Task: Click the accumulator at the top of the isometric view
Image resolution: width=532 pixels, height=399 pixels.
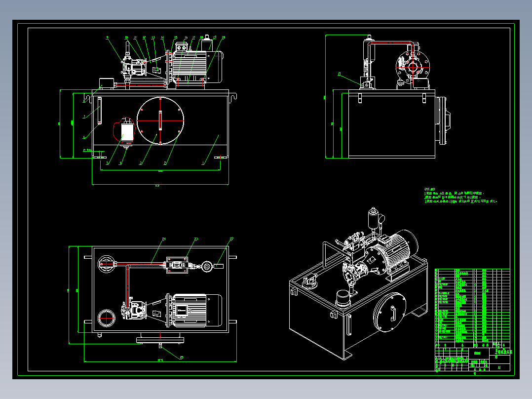Action: pyautogui.click(x=373, y=218)
